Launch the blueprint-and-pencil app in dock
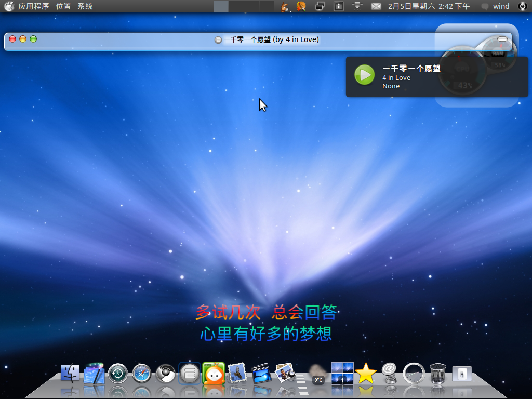This screenshot has height=399, width=532. [x=94, y=373]
